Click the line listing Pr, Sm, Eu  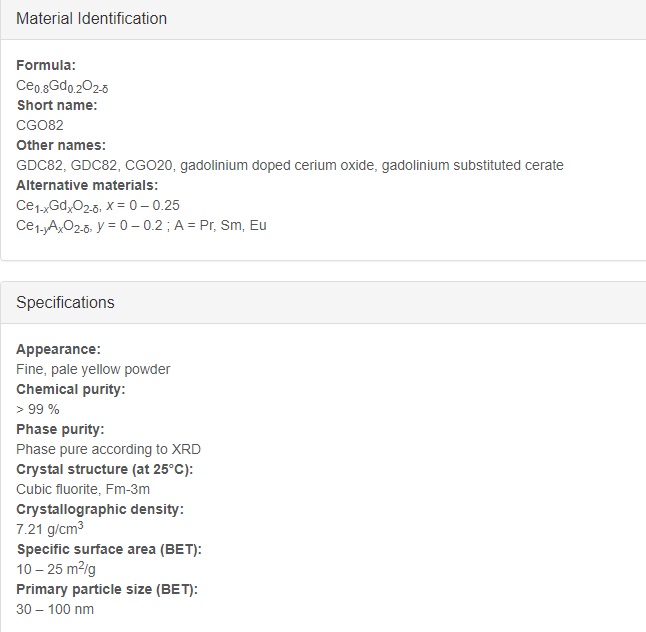[x=141, y=226]
